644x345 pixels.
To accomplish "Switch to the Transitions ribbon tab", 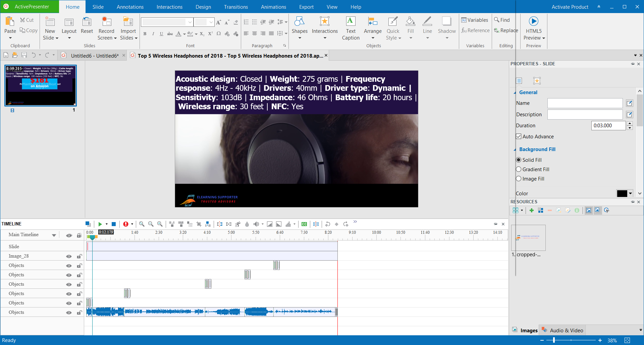I will coord(236,7).
